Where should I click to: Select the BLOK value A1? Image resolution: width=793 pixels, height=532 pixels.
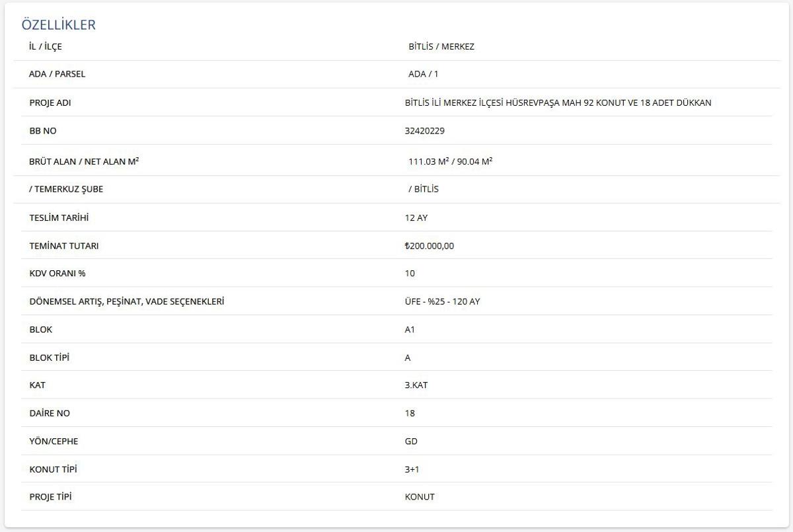click(x=410, y=329)
